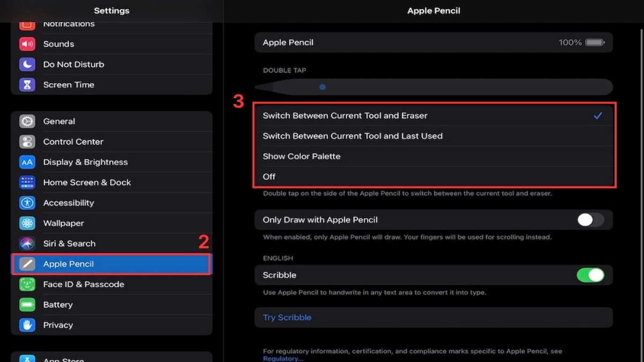Click the Settings sidebar title
The height and width of the screenshot is (362, 644).
(x=112, y=11)
